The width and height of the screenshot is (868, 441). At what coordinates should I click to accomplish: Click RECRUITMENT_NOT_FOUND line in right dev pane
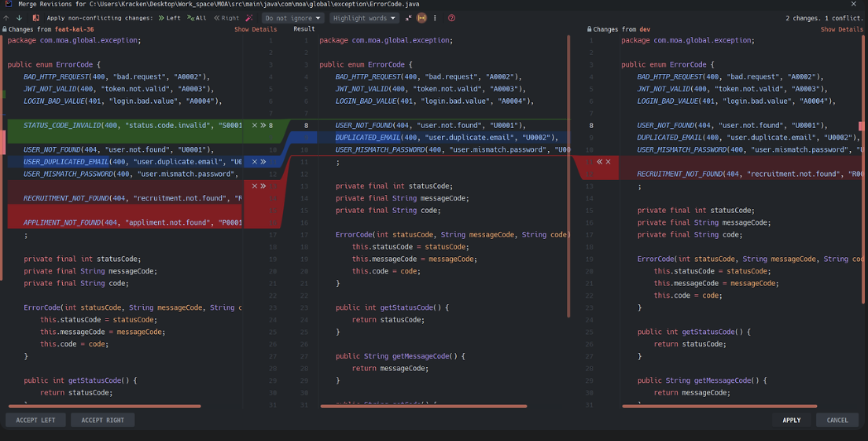point(750,174)
